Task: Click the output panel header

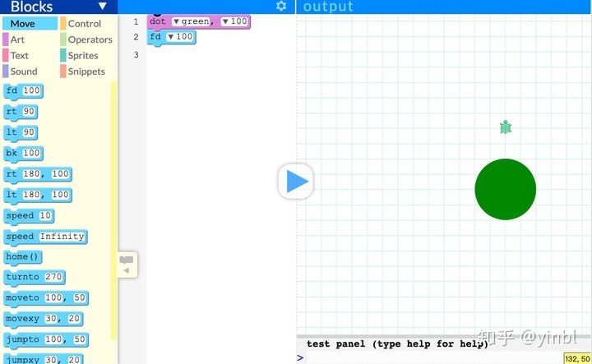Action: tap(444, 7)
